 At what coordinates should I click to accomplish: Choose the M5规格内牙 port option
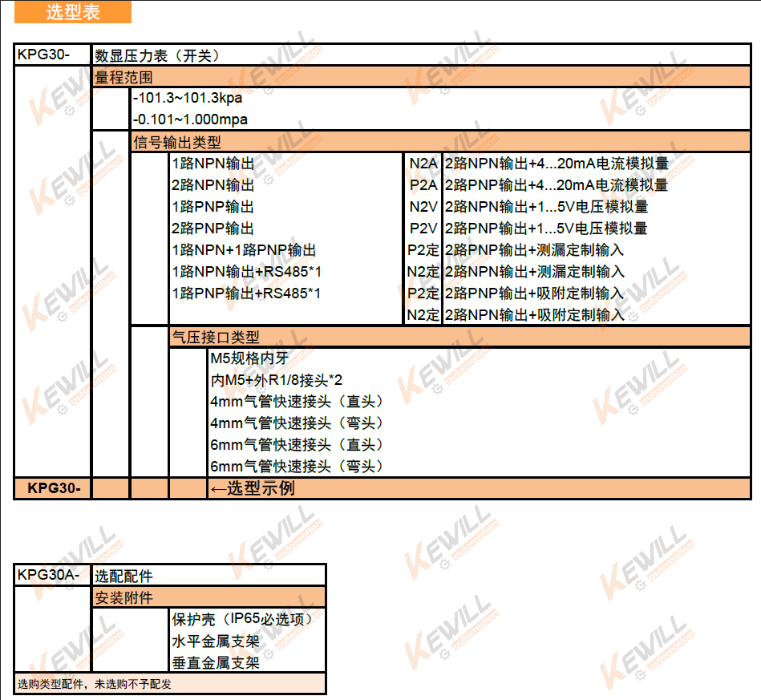tap(249, 358)
